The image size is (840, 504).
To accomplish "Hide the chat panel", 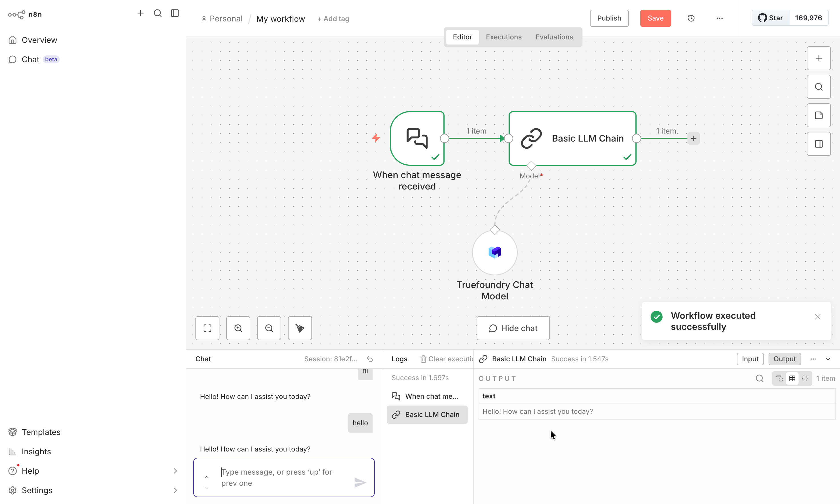I will click(x=513, y=328).
